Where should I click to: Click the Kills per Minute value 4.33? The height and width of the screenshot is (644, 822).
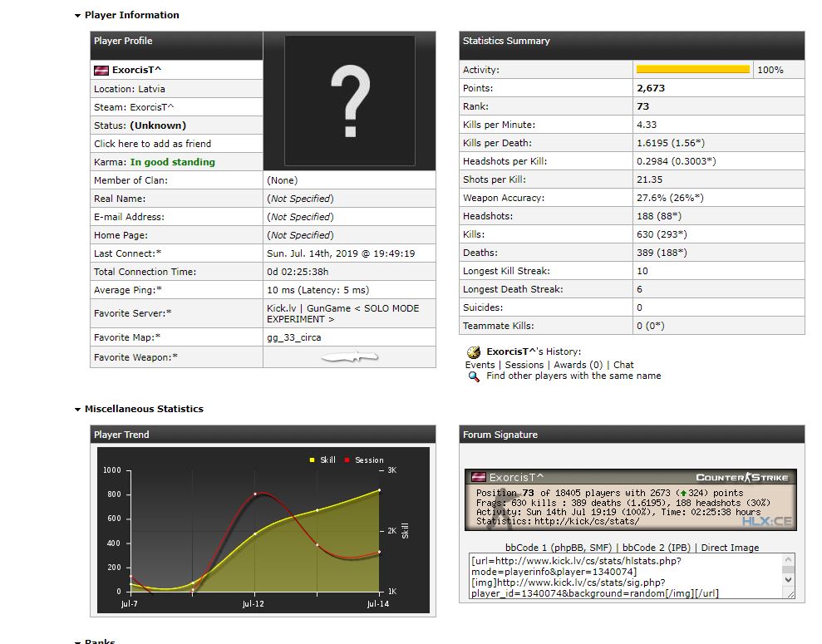[647, 125]
